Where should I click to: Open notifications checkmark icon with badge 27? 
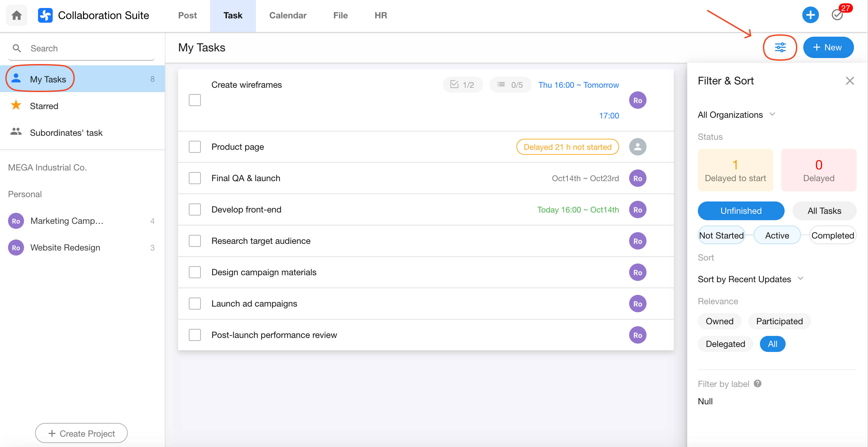[838, 15]
